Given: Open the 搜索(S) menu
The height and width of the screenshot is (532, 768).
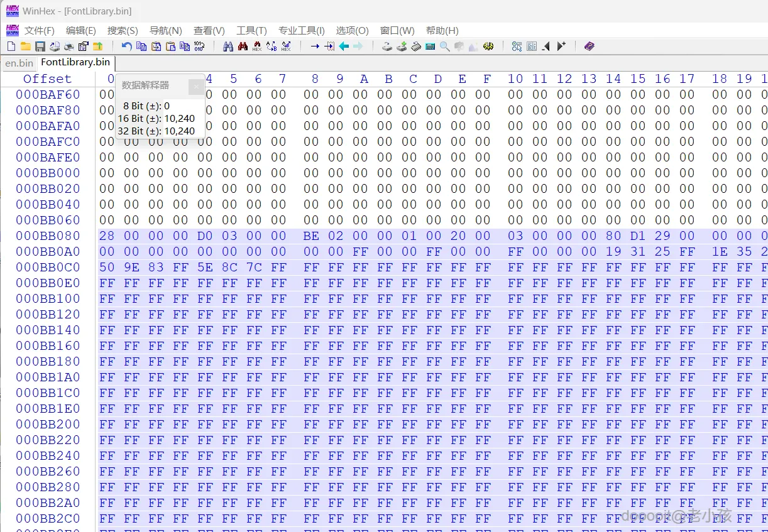Looking at the screenshot, I should (x=123, y=30).
